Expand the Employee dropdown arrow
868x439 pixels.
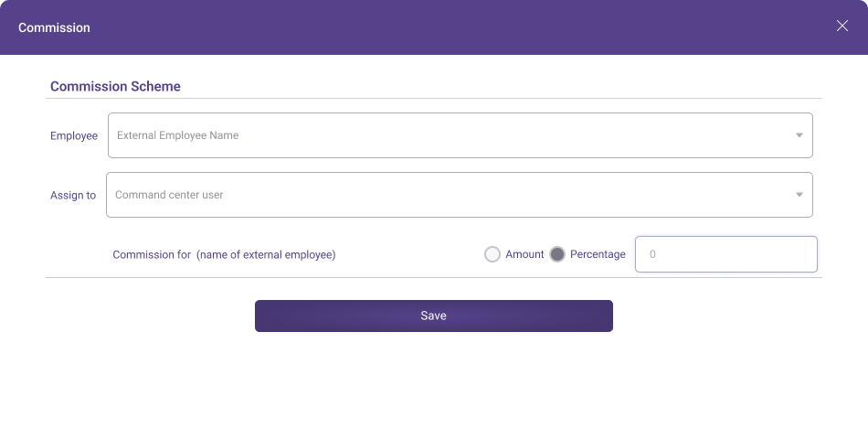click(799, 135)
